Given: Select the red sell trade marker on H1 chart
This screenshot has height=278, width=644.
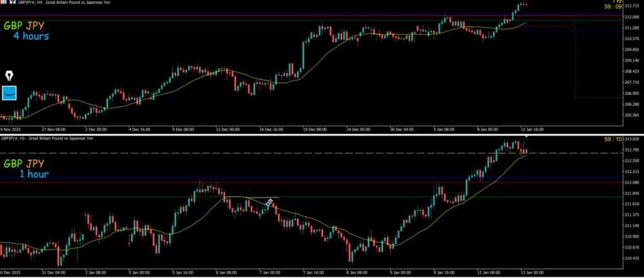Looking at the screenshot, I should pos(270,202).
